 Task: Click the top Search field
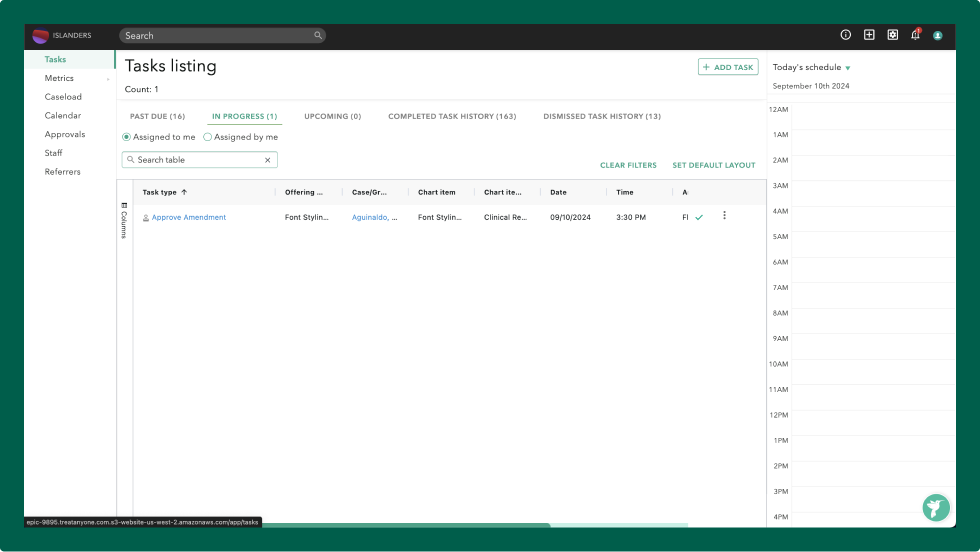click(222, 36)
